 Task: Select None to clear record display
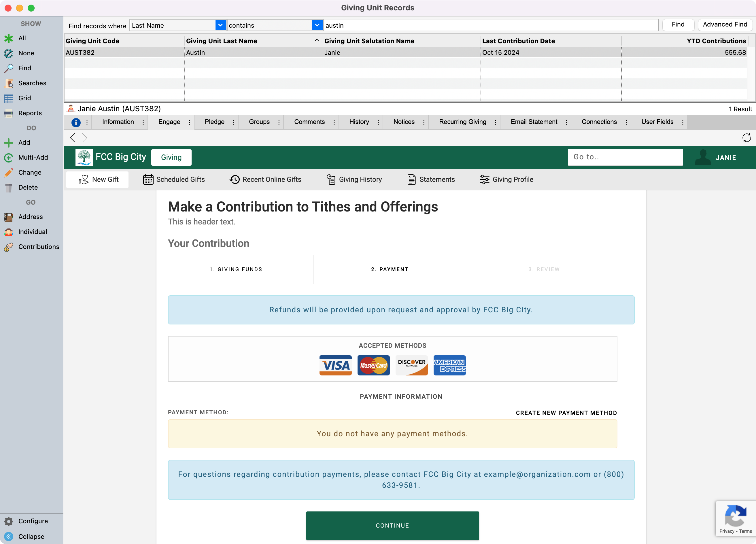26,53
